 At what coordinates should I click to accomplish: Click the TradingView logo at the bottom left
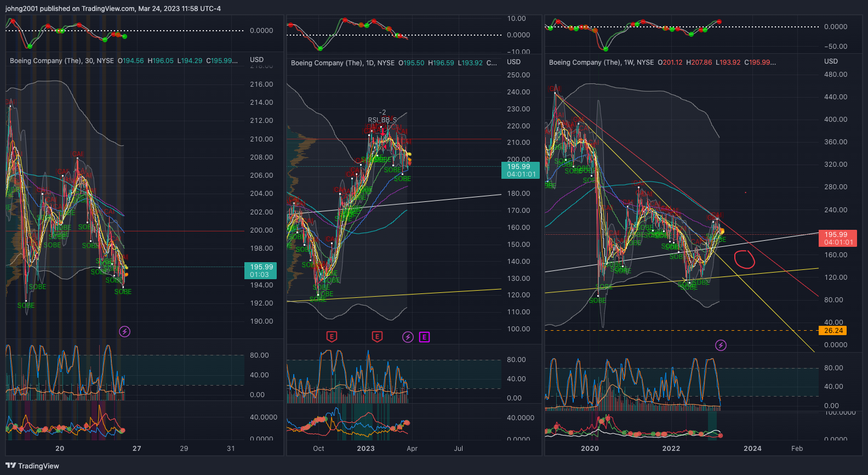(32, 466)
